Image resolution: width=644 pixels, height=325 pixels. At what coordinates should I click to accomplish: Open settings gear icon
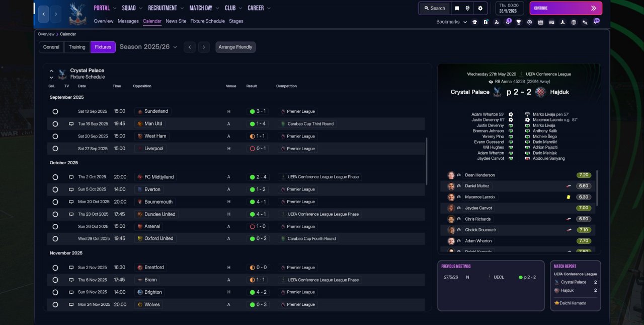[480, 8]
